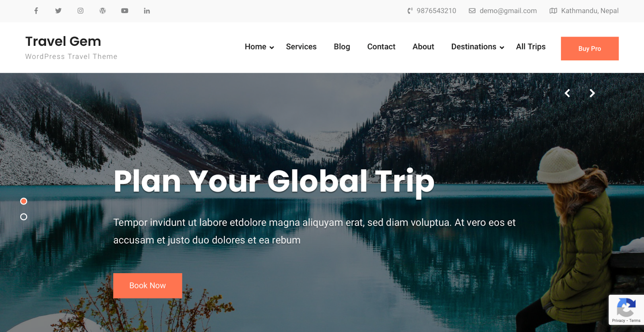
Task: Go to previous slide arrow
Action: coord(568,93)
